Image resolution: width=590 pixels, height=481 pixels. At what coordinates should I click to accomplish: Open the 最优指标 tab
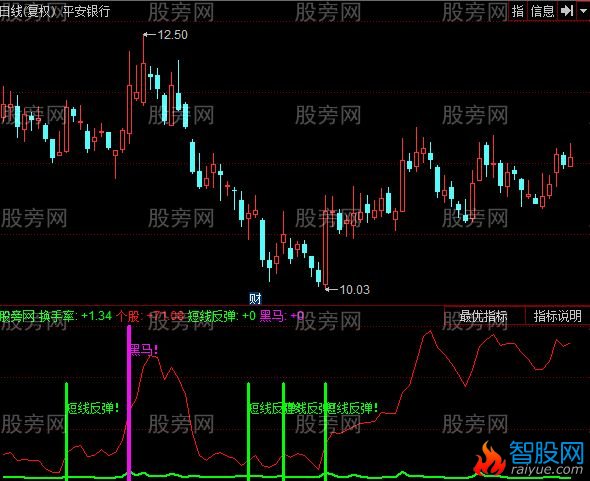click(483, 316)
